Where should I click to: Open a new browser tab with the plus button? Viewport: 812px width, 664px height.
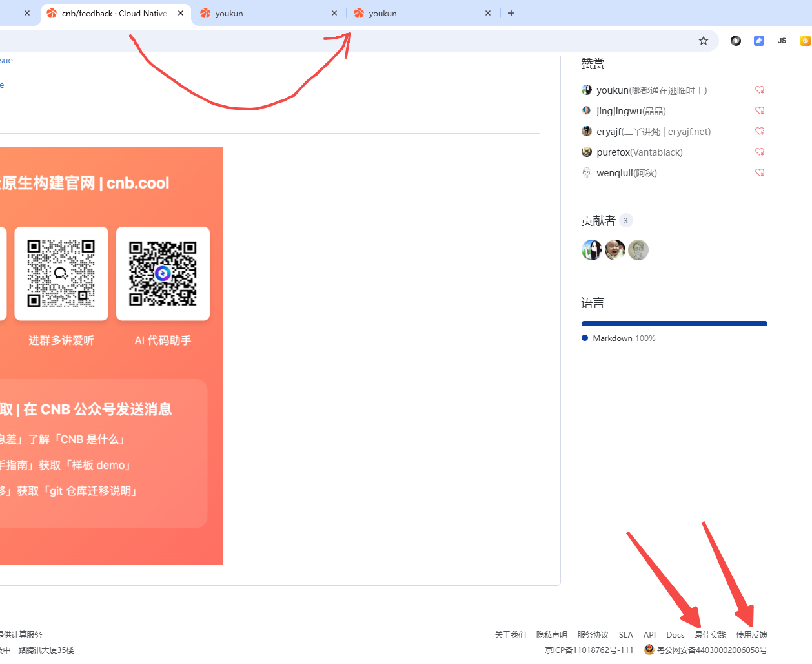(511, 13)
